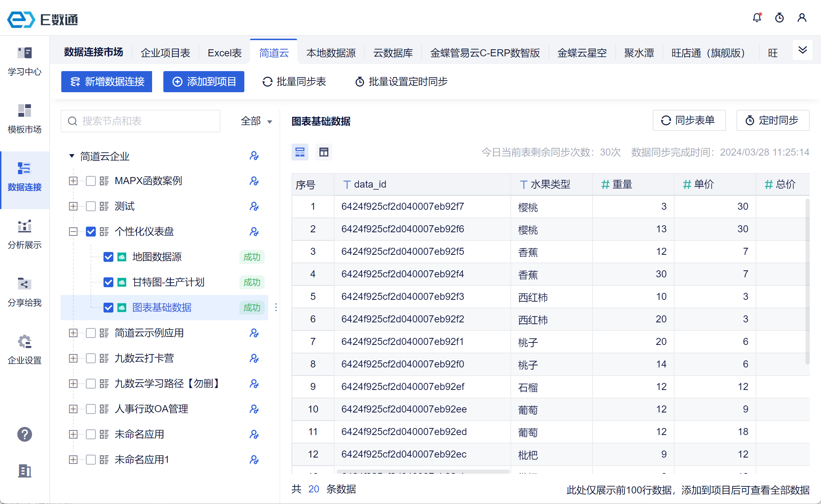Select the 云数据库 tab
Screen dimensions: 821x504
(393, 53)
